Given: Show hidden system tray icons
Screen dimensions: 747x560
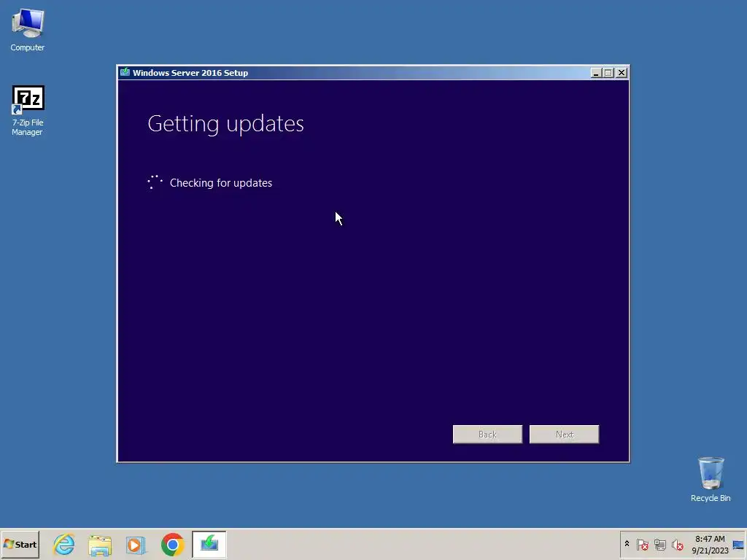Looking at the screenshot, I should pyautogui.click(x=627, y=544).
